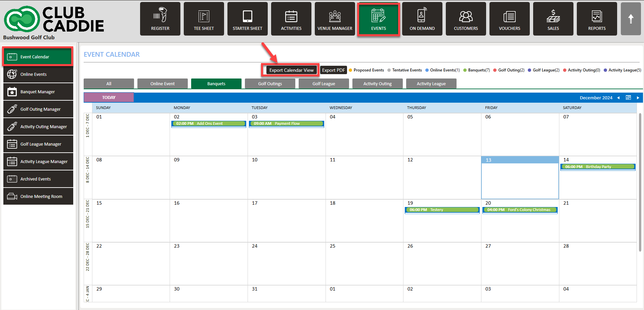Select December 31 calendar cell
This screenshot has width=644, height=310.
[x=287, y=294]
